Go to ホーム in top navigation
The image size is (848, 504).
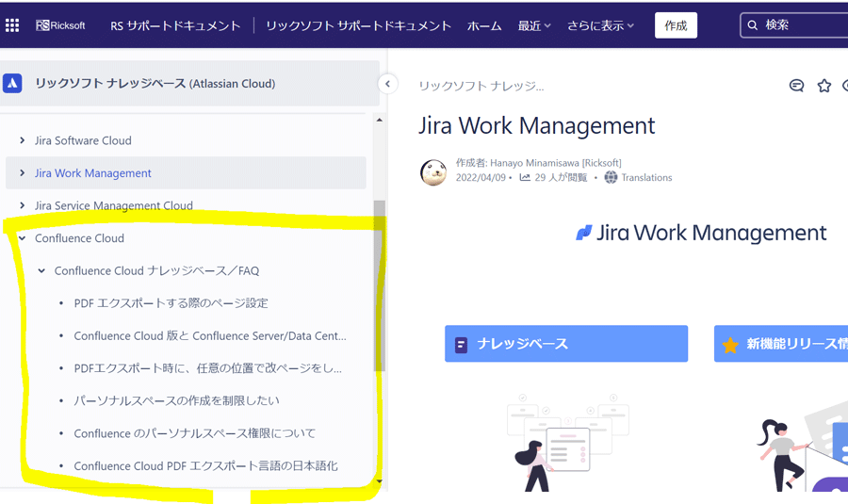tap(484, 25)
